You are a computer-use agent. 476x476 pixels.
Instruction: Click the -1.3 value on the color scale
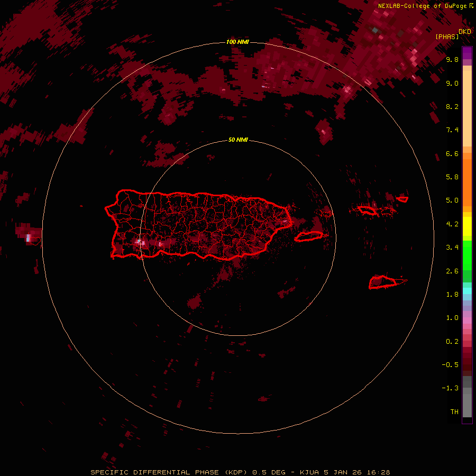(x=450, y=388)
